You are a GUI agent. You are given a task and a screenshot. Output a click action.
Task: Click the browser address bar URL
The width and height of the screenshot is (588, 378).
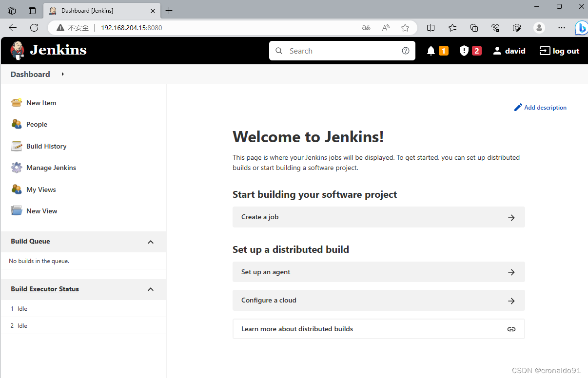132,28
